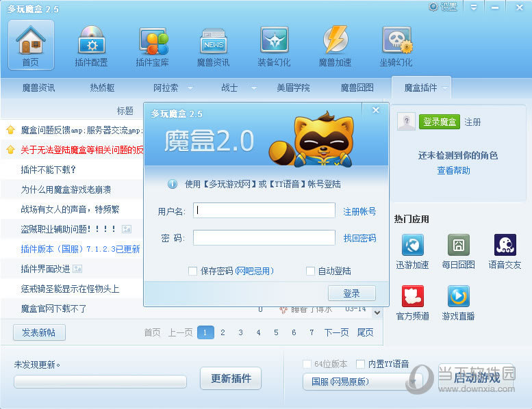Viewport: 532px width, 409px height.
Task: Click the 注册 link beside login
Action: point(472,122)
